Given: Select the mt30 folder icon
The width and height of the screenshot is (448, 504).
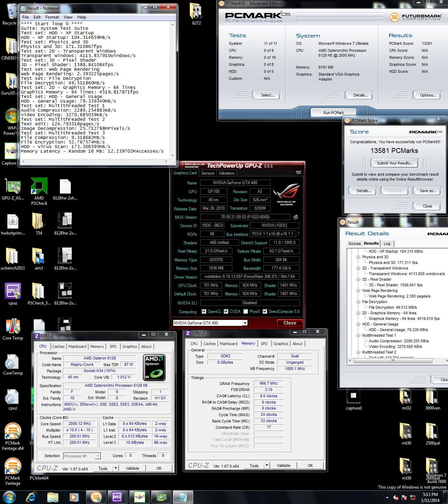Looking at the screenshot, I should (x=406, y=434).
